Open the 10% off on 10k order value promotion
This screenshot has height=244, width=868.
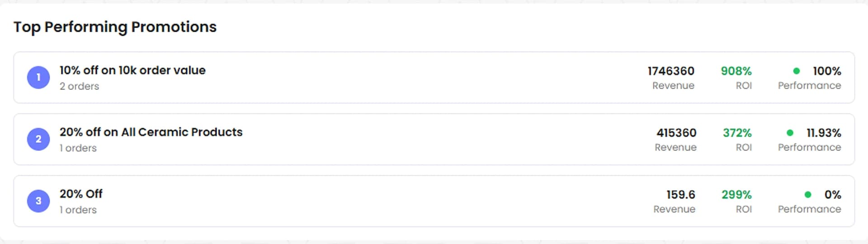tap(132, 70)
